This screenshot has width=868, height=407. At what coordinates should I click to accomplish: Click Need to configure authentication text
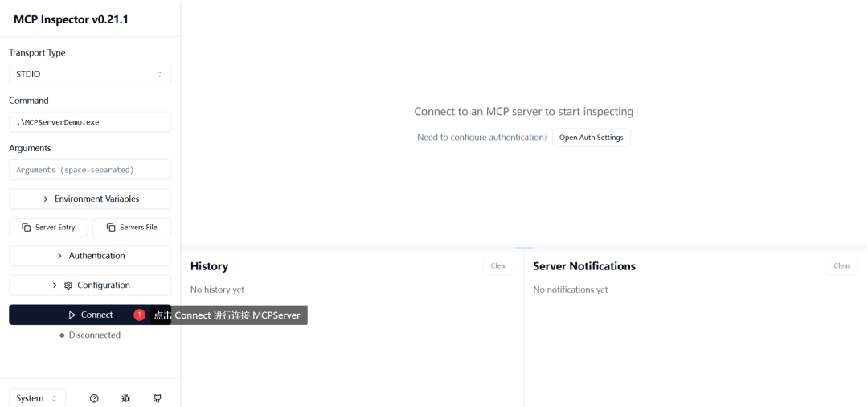(x=482, y=138)
